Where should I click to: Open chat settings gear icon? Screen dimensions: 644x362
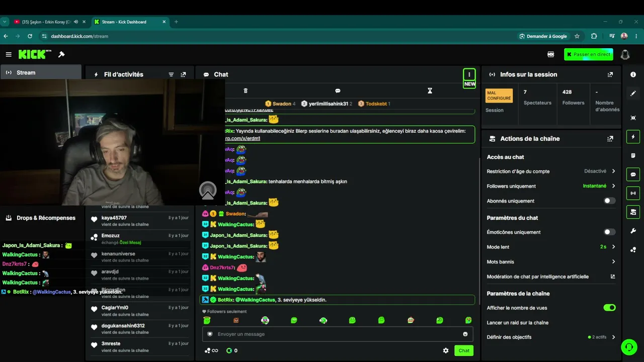[446, 350]
